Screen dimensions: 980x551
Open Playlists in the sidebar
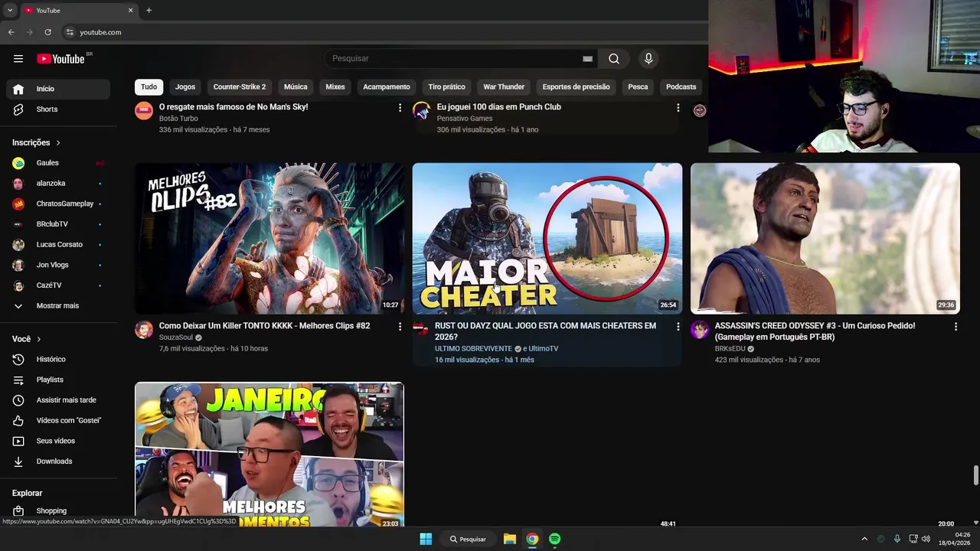(x=58, y=380)
